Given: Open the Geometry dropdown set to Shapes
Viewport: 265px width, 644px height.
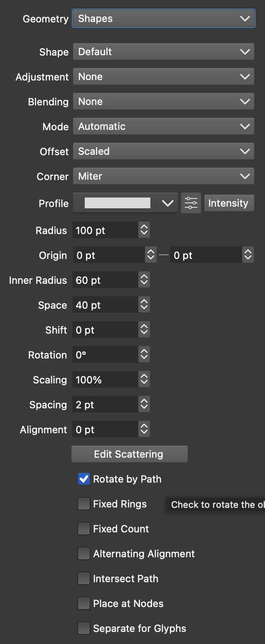Looking at the screenshot, I should coord(164,19).
